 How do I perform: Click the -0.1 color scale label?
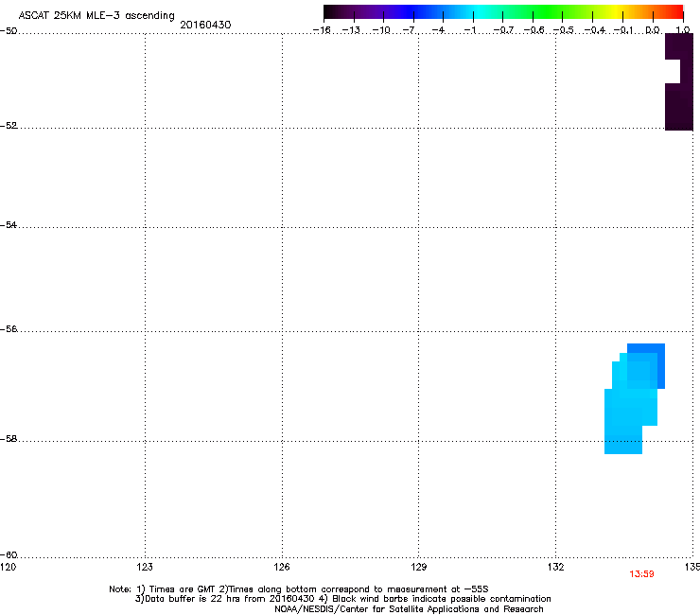[x=623, y=30]
